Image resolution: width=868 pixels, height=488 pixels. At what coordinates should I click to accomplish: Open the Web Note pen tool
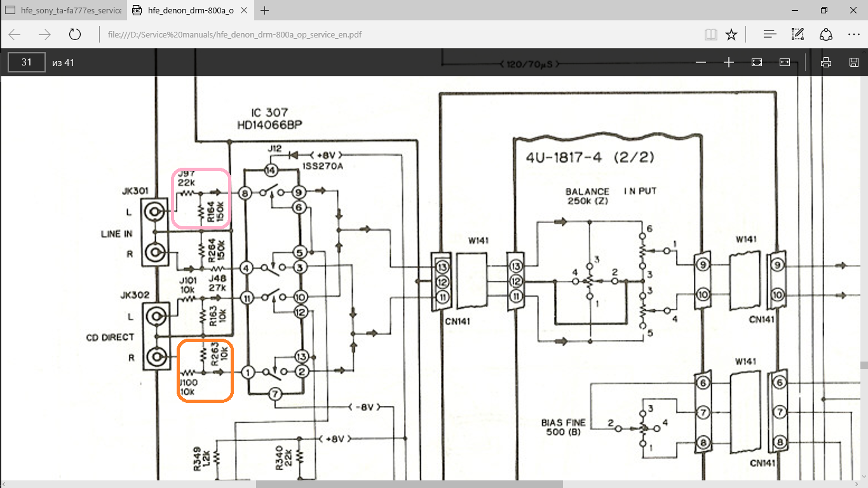click(798, 34)
